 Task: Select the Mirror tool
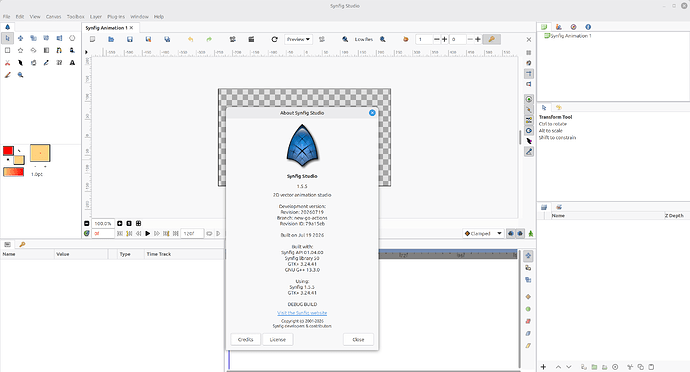click(59, 39)
